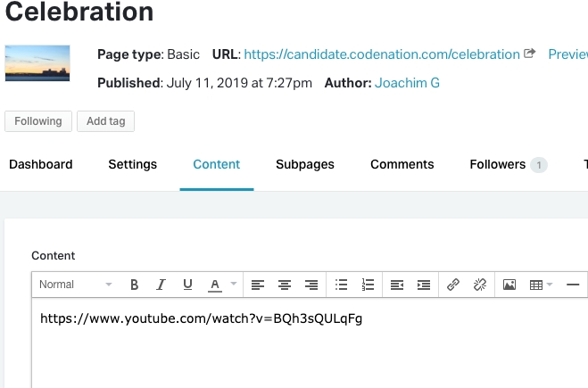Image resolution: width=588 pixels, height=388 pixels.
Task: Expand the text color dropdown arrow
Action: [234, 285]
